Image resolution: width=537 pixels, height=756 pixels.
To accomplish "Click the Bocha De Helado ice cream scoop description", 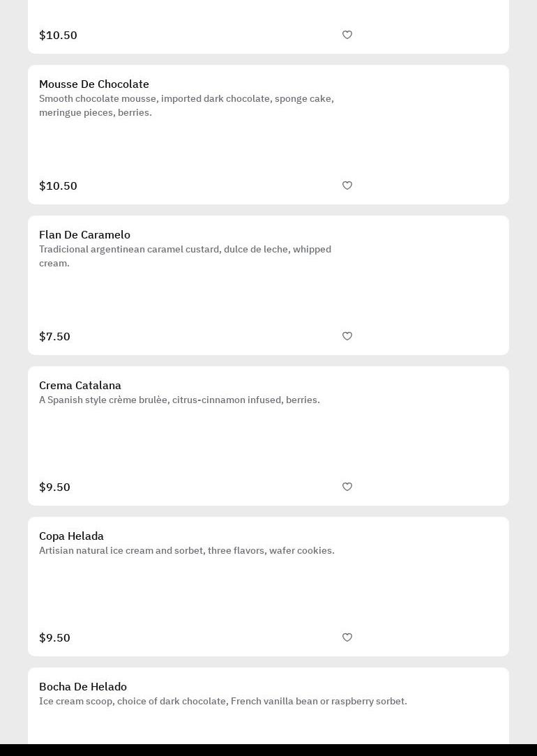I will [223, 702].
